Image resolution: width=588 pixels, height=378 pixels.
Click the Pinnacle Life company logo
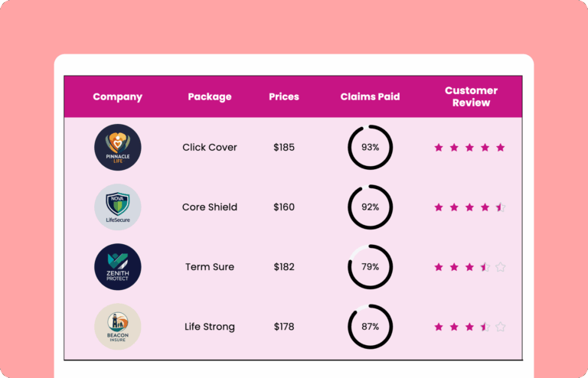[118, 147]
